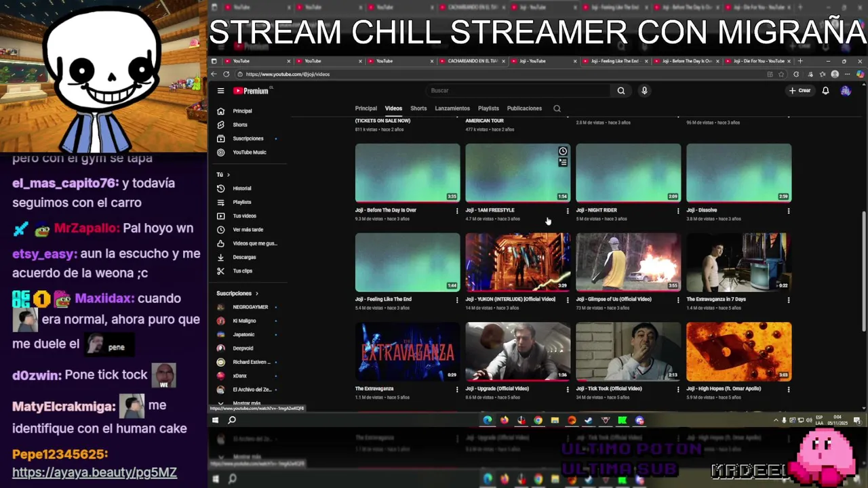Search within the Joji channel
This screenshot has height=488, width=868.
[557, 108]
